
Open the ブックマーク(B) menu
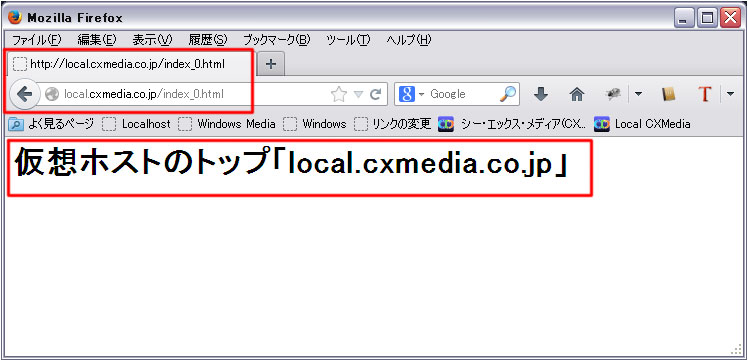(277, 40)
